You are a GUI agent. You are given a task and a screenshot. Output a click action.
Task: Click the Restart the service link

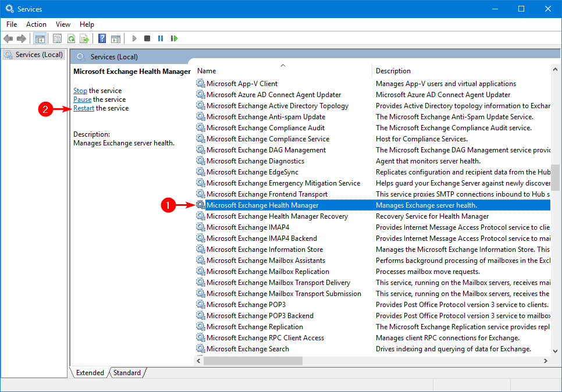click(84, 108)
